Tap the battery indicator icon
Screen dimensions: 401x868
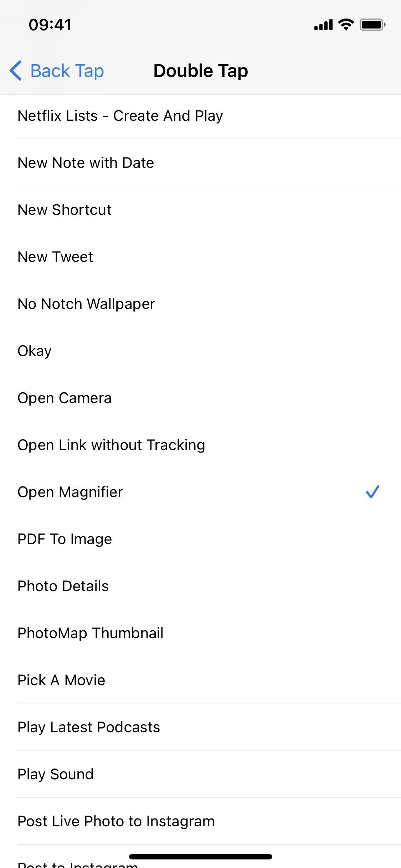coord(372,25)
